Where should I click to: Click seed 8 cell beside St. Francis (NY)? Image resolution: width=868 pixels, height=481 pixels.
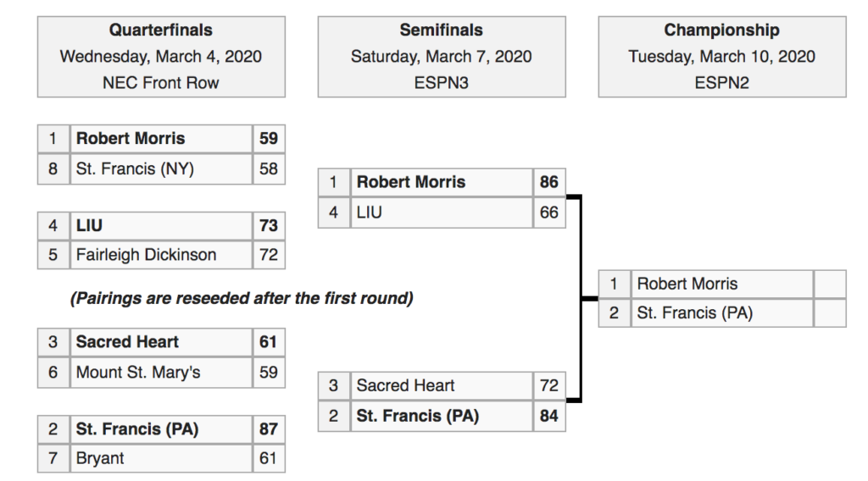point(53,169)
